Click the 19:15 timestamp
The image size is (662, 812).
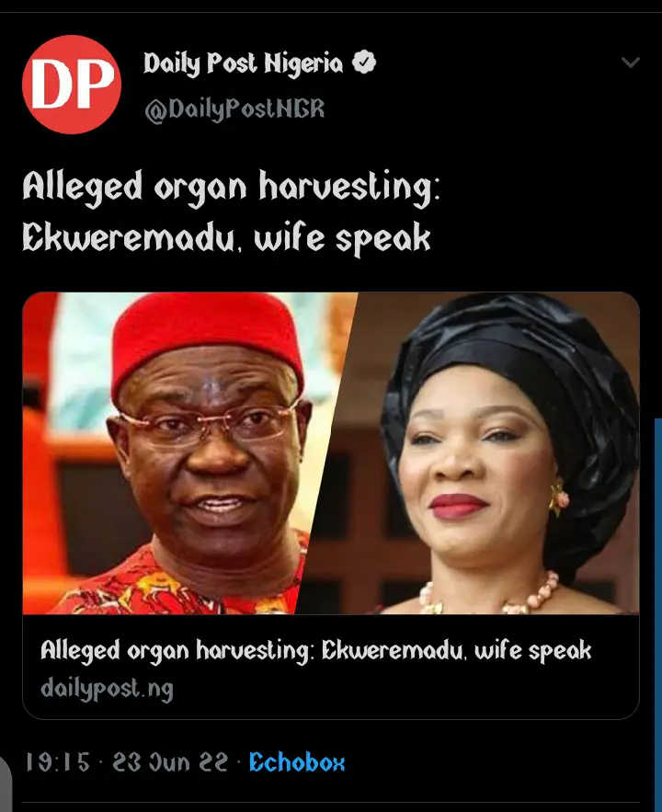click(x=58, y=762)
